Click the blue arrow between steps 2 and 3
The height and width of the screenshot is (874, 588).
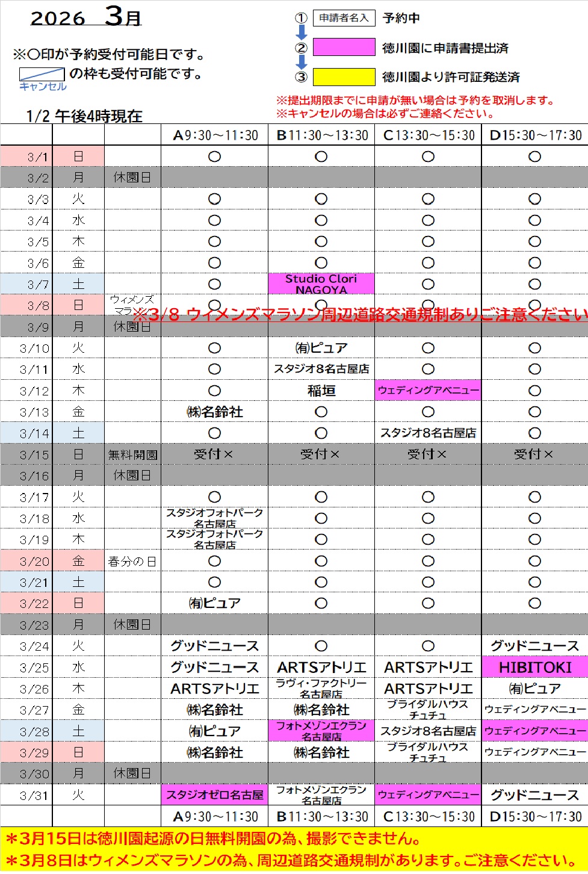[x=302, y=62]
